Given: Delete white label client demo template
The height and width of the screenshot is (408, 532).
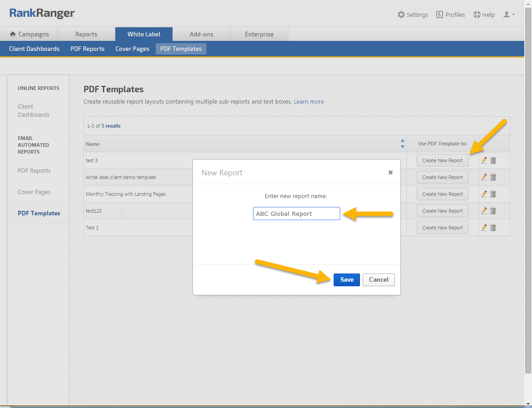Looking at the screenshot, I should (x=493, y=177).
